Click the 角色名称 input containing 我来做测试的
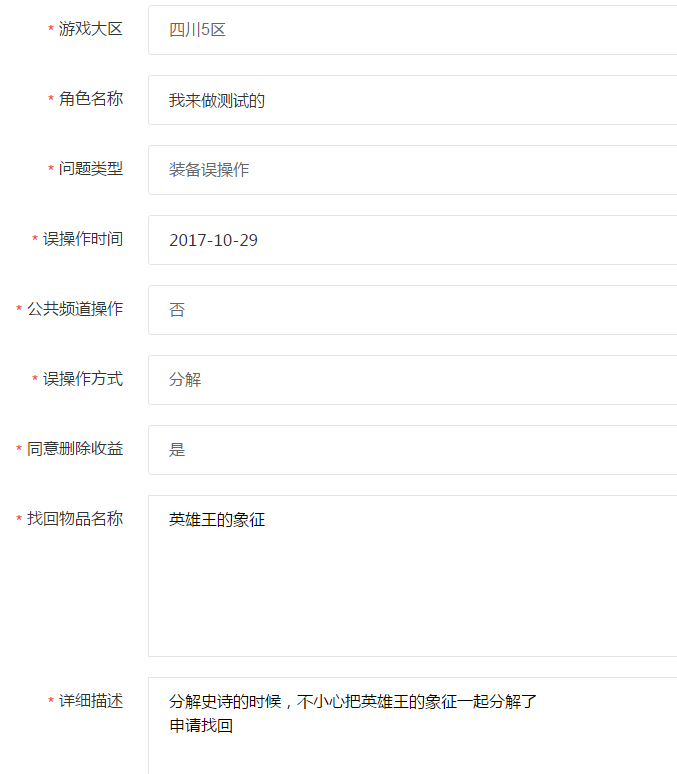This screenshot has height=774, width=677. [x=410, y=100]
